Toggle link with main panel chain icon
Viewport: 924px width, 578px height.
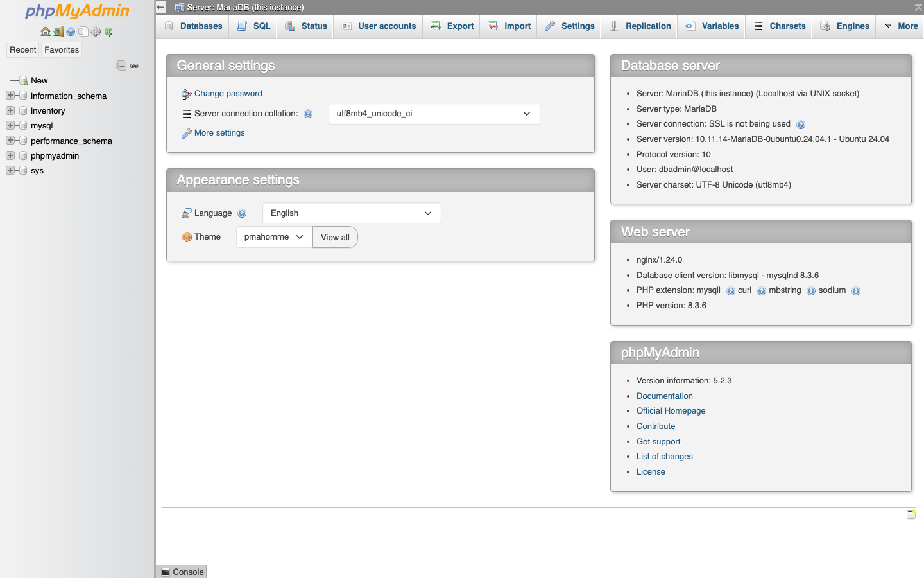click(134, 66)
